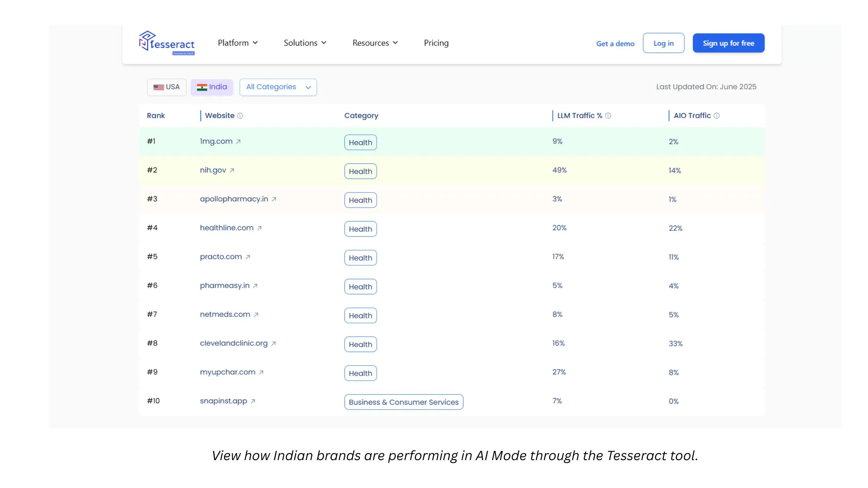868x488 pixels.
Task: Open the myupchar.com website link
Action: coord(228,372)
